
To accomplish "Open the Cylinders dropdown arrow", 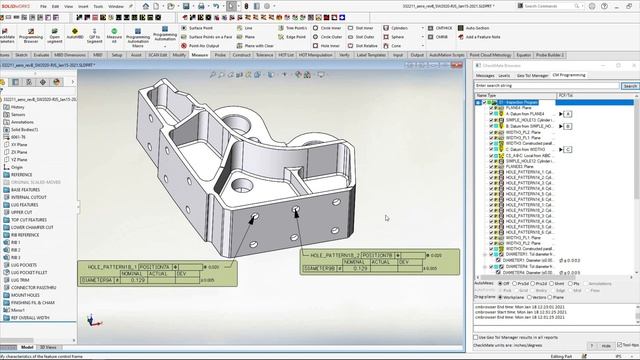I will (x=422, y=28).
